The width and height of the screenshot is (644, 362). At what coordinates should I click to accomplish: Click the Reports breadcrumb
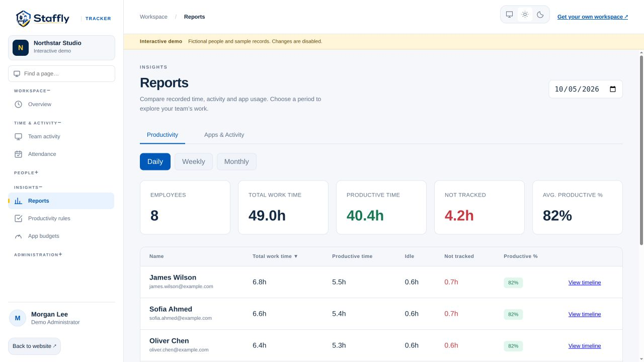click(x=194, y=17)
